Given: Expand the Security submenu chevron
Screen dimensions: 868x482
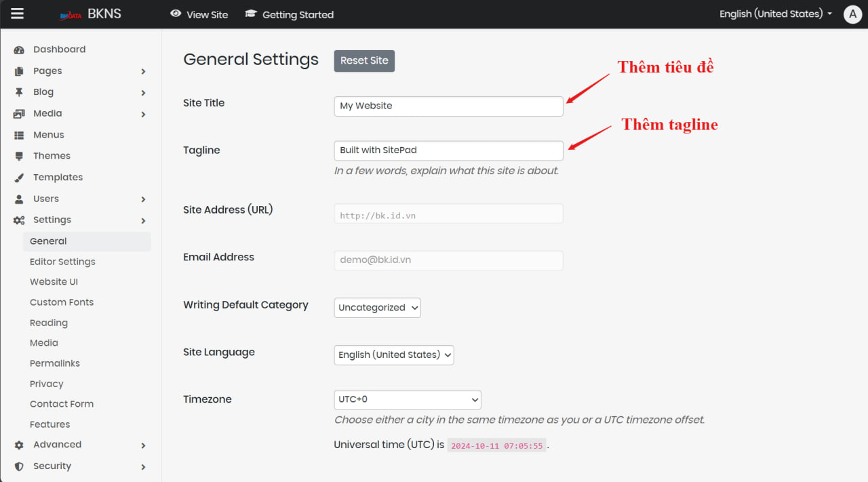Looking at the screenshot, I should 143,467.
